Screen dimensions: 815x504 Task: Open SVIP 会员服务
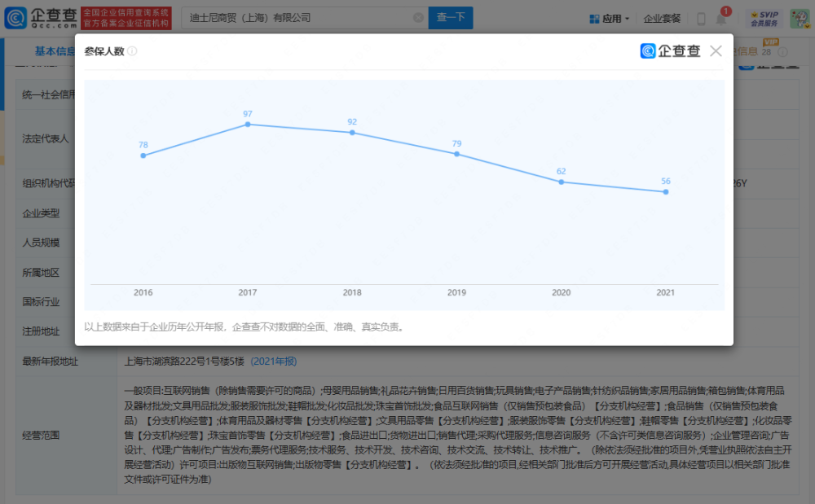coord(764,19)
